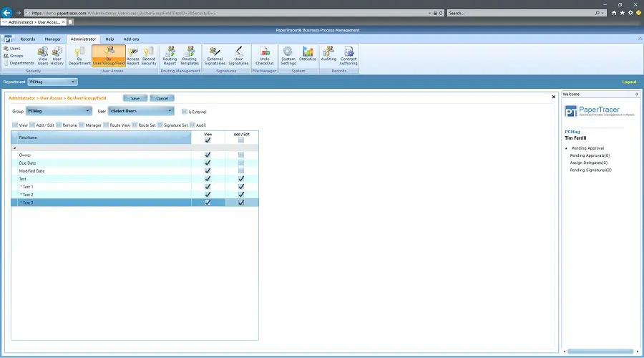Open Pending Approvals(0) link
This screenshot has height=358, width=644.
590,156
